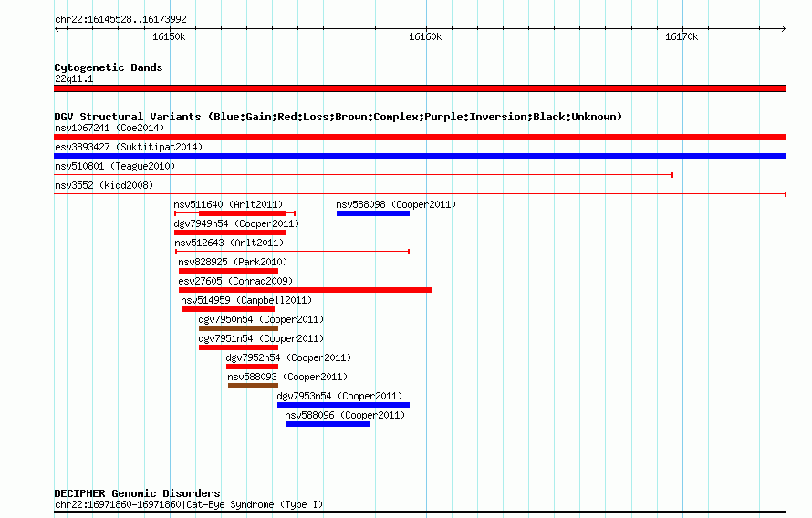Select nsv512643 (Arlt2011) variant label
Screen dimensions: 812x518
[x=229, y=243]
